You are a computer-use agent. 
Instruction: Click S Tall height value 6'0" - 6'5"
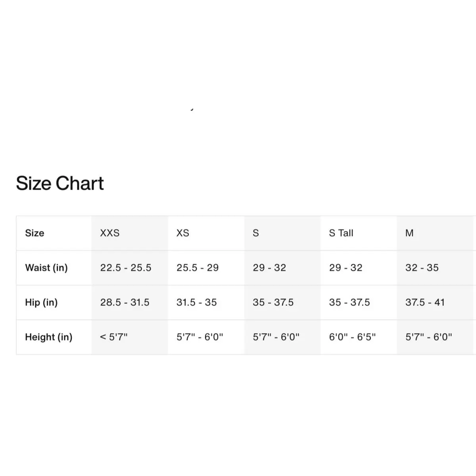pyautogui.click(x=352, y=337)
